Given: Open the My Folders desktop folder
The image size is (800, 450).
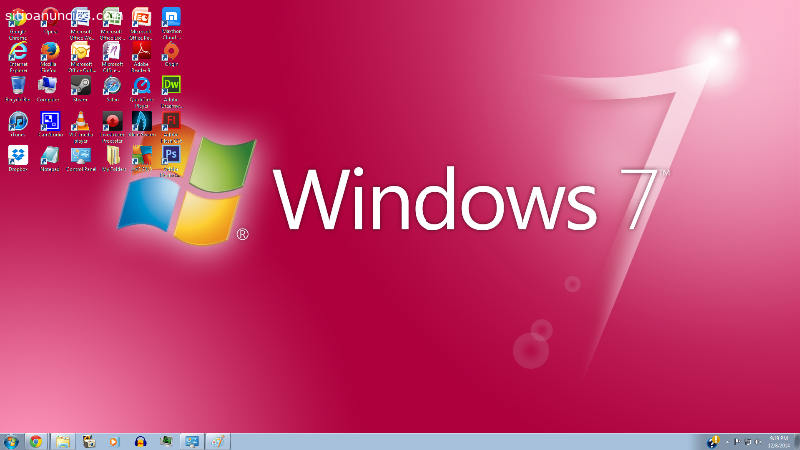Looking at the screenshot, I should 113,159.
